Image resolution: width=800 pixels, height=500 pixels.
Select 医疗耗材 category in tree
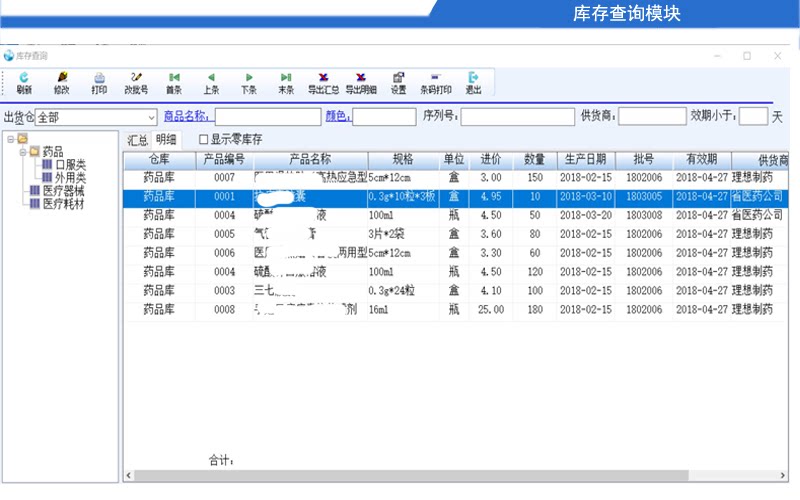pos(63,204)
